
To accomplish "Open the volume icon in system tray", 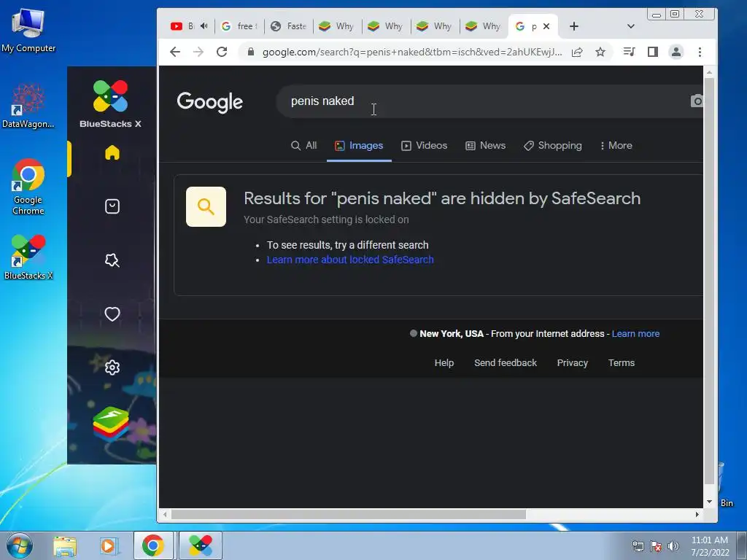I will point(673,546).
